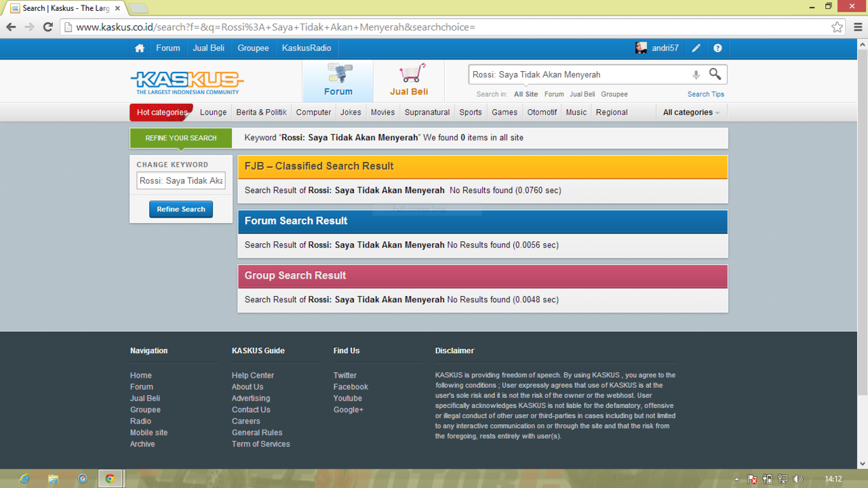The height and width of the screenshot is (488, 868).
Task: Open Lounge category
Action: click(213, 113)
